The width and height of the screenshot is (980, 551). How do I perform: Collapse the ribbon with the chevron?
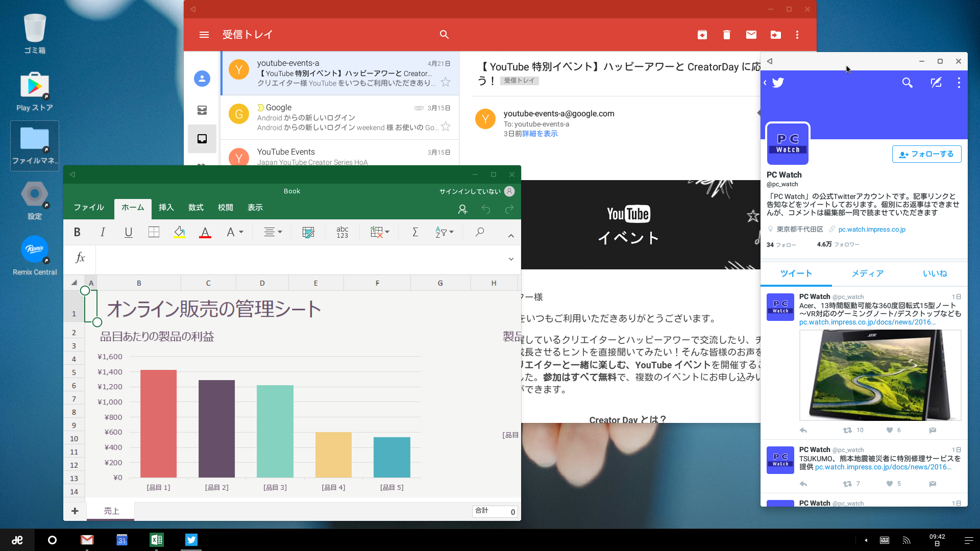click(x=511, y=235)
